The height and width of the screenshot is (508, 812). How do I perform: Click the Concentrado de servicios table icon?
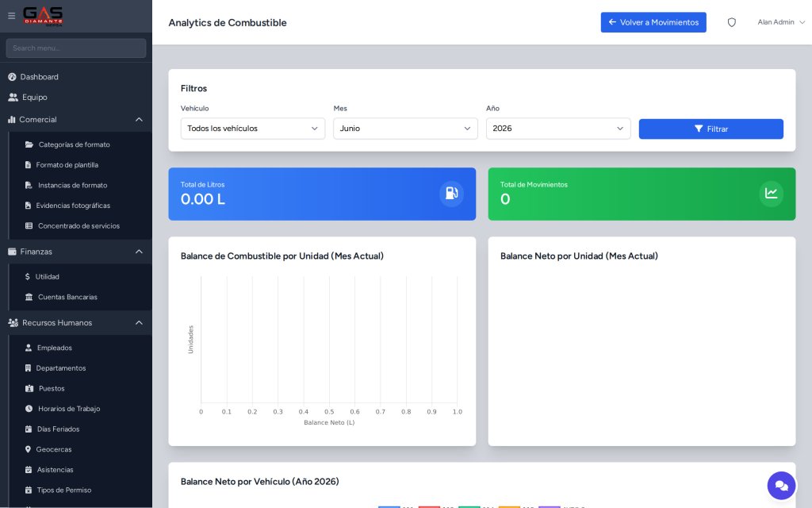coord(29,226)
